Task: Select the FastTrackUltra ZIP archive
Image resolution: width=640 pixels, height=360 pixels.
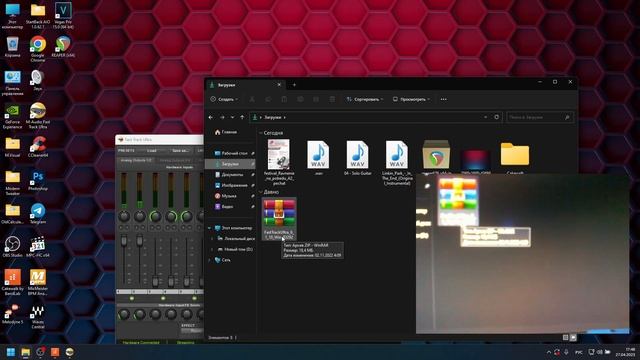Action: (x=279, y=219)
